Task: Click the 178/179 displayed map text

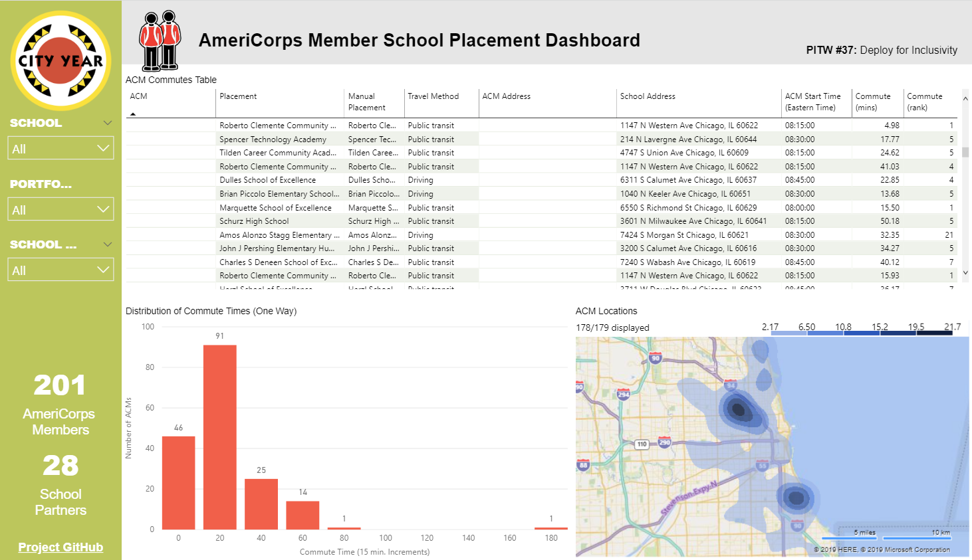Action: coord(612,328)
